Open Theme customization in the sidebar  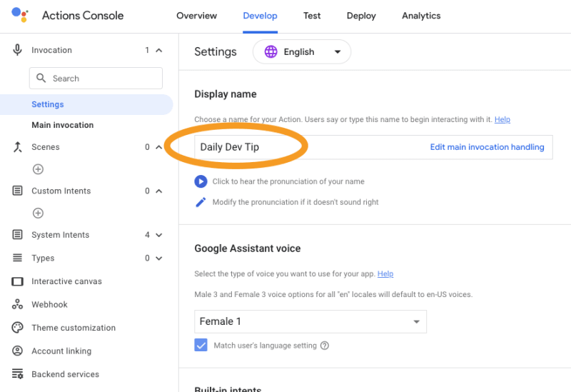pyautogui.click(x=74, y=328)
